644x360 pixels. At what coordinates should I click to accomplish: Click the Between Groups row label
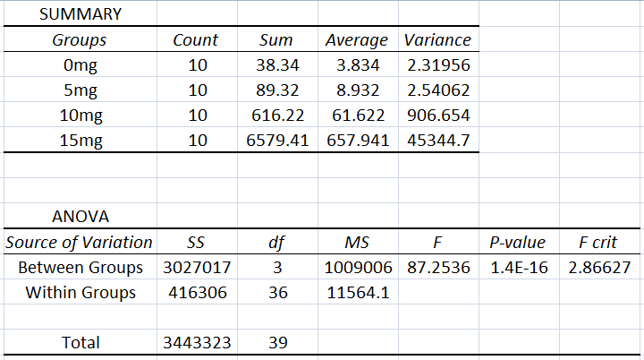[x=79, y=268]
